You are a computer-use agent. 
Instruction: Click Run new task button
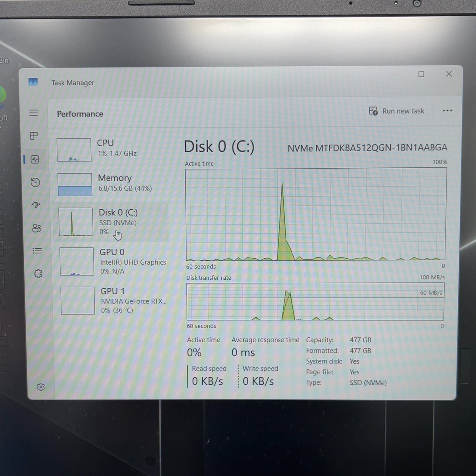click(397, 111)
